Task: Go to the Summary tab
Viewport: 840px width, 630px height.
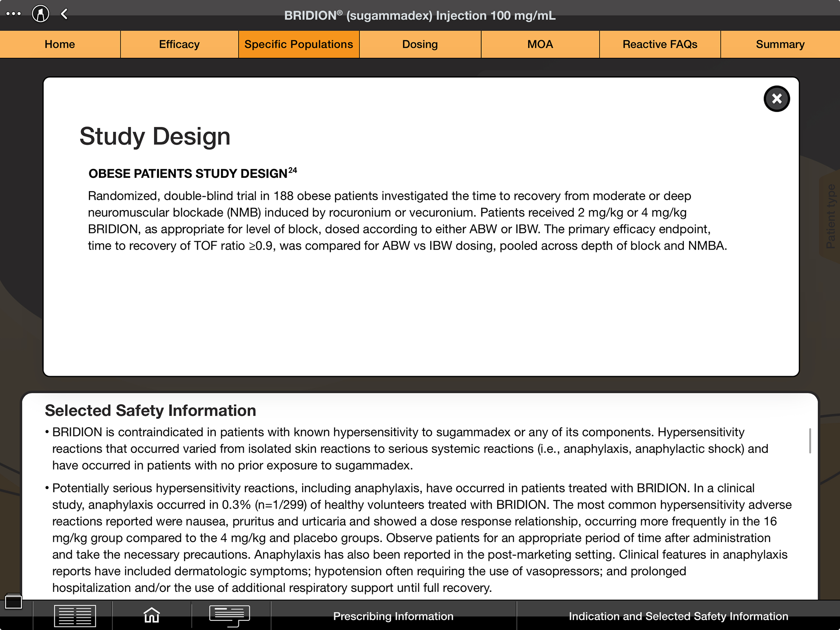Action: point(780,44)
